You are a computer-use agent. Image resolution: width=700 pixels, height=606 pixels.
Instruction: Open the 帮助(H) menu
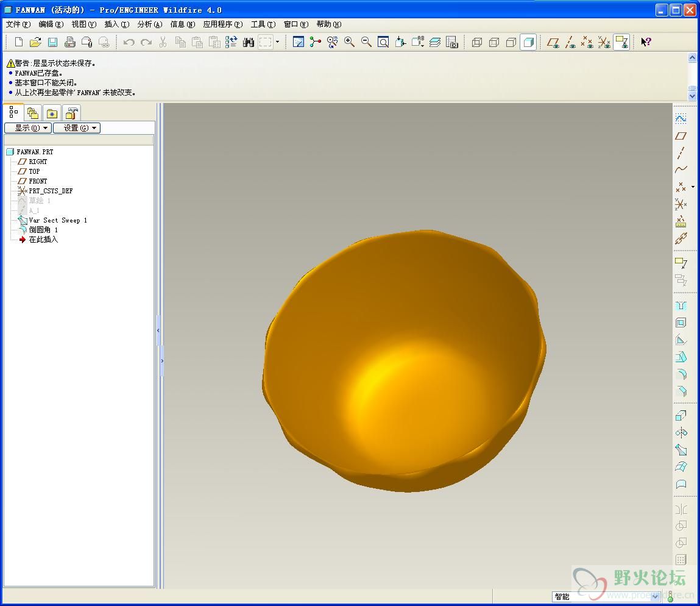point(329,24)
